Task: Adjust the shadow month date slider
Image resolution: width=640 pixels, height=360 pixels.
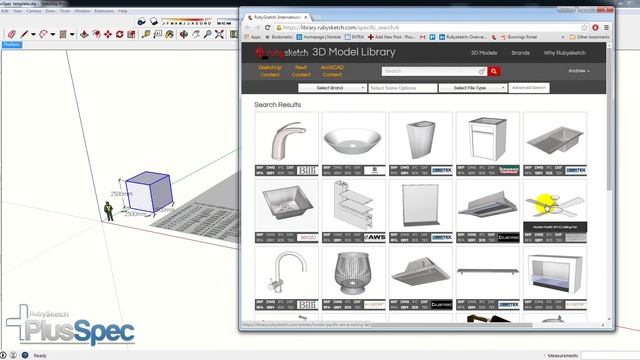Action: coord(187,21)
